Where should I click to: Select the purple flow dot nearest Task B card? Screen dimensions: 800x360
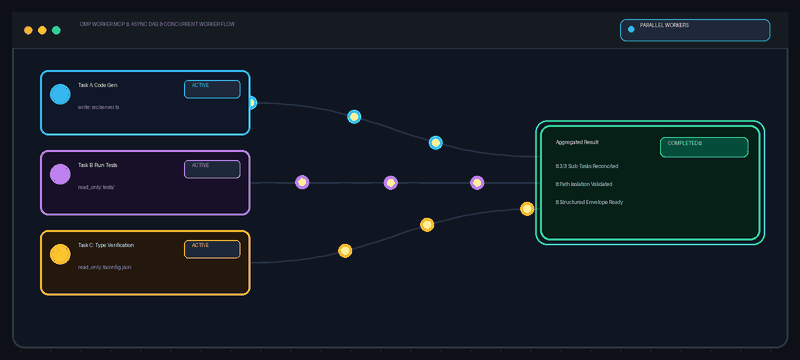[x=302, y=183]
